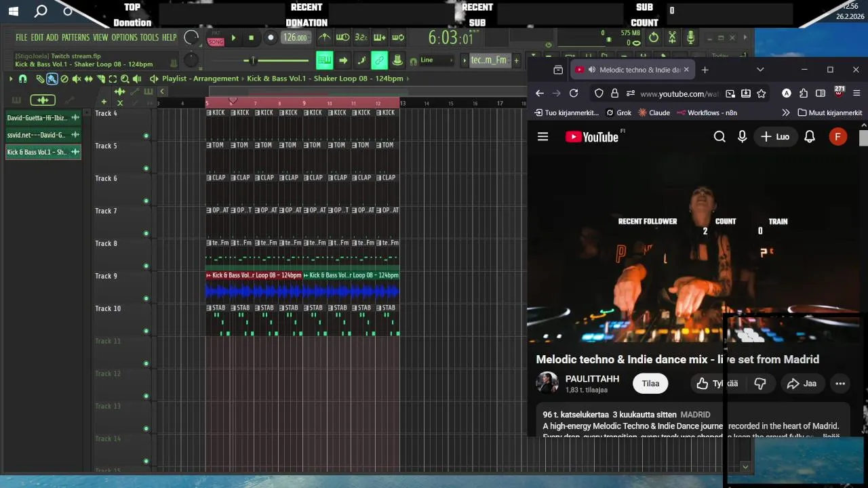Select the Mute tool in playlist toolbar
868x488 pixels.
click(77, 79)
